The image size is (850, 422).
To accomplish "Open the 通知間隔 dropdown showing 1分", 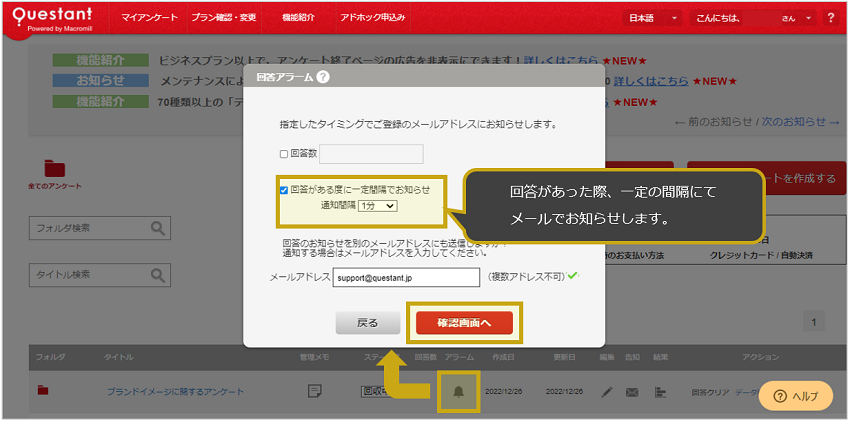I will point(377,206).
